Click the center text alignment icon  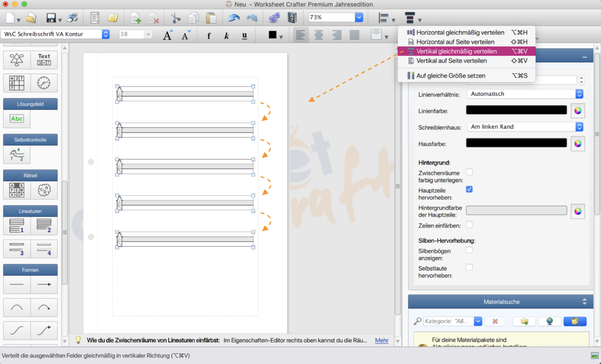319,35
